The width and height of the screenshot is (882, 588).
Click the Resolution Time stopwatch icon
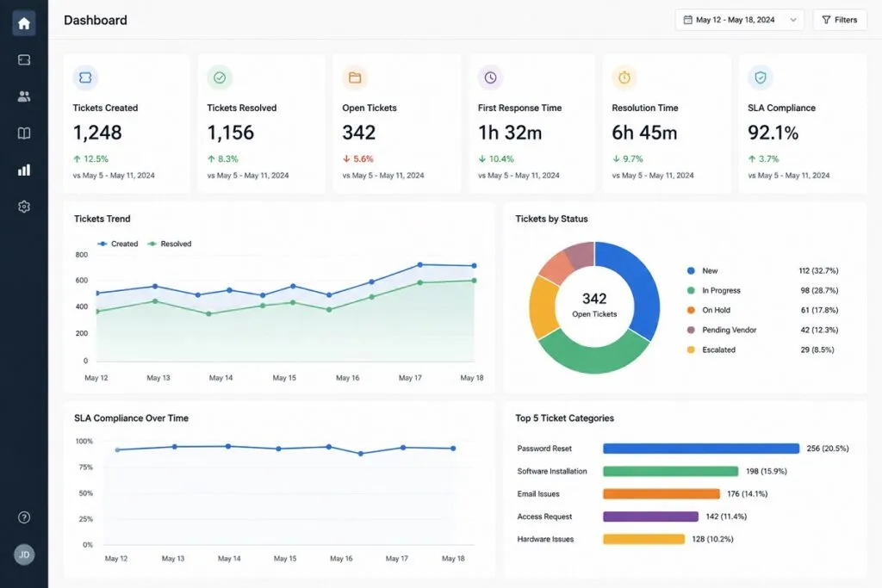[x=624, y=77]
